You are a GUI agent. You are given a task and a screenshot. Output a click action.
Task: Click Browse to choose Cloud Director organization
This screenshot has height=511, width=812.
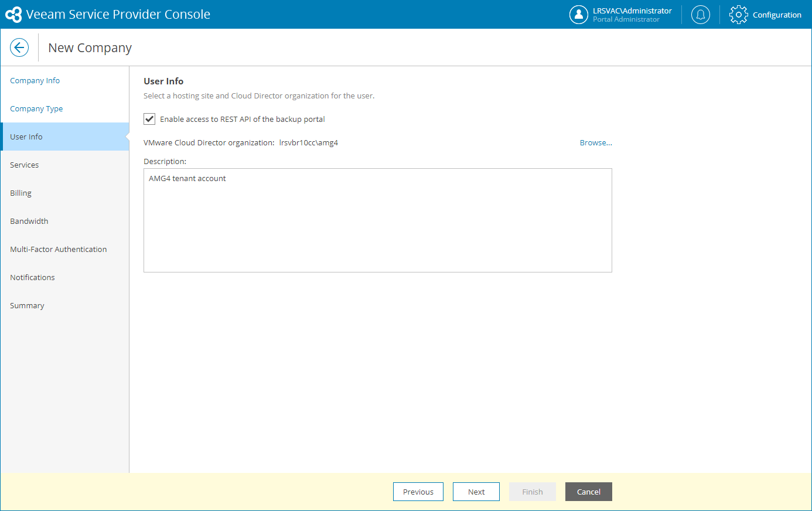[x=595, y=142]
